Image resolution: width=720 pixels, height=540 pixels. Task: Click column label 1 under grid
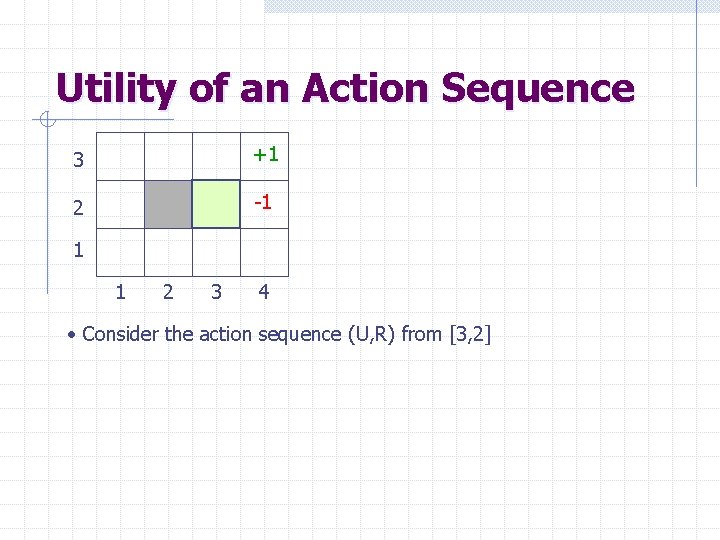tap(120, 292)
